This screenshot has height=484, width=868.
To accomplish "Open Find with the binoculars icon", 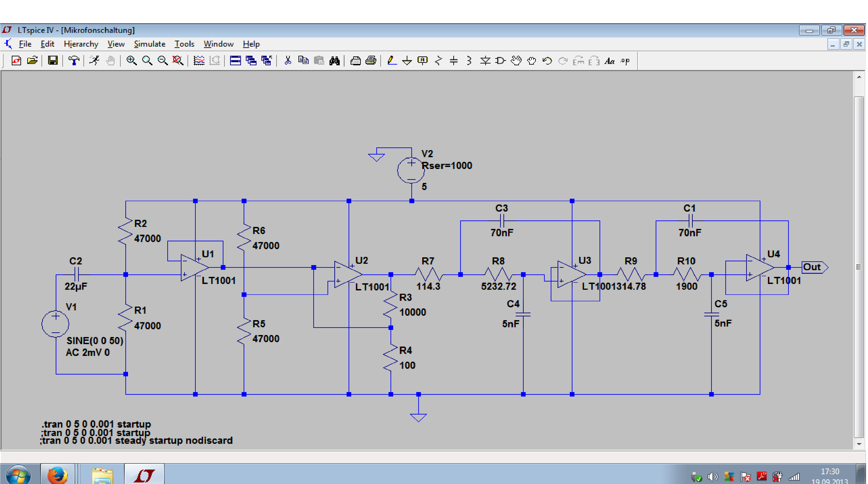I will coord(335,61).
